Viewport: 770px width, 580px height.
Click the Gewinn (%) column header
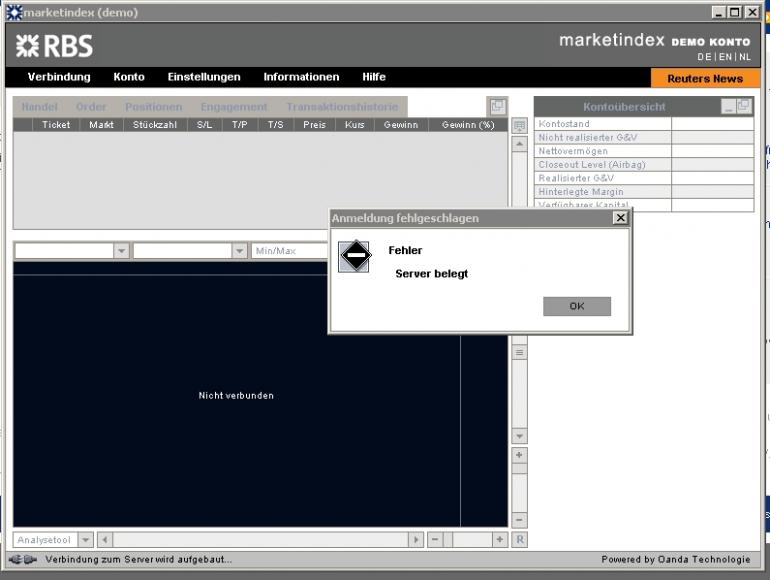[x=468, y=125]
